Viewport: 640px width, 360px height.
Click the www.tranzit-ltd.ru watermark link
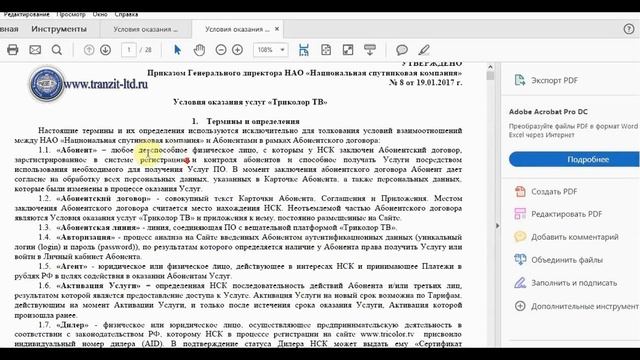tap(105, 84)
